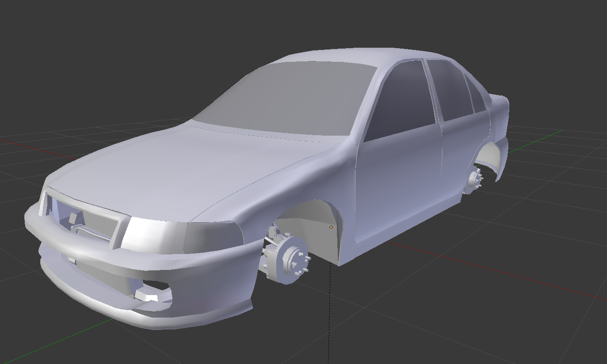Viewport: 607px width, 364px height.
Task: Click the bright white headlight lens
Action: [x=153, y=234]
